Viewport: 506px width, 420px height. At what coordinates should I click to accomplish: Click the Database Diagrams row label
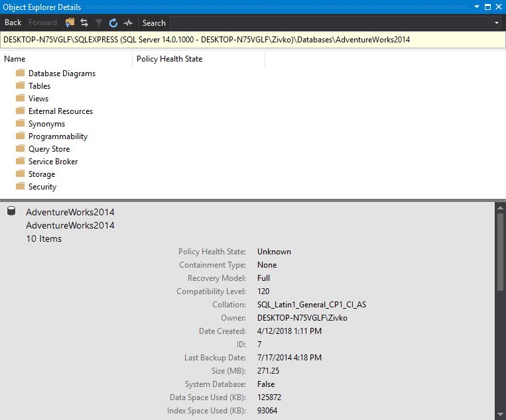tap(62, 74)
